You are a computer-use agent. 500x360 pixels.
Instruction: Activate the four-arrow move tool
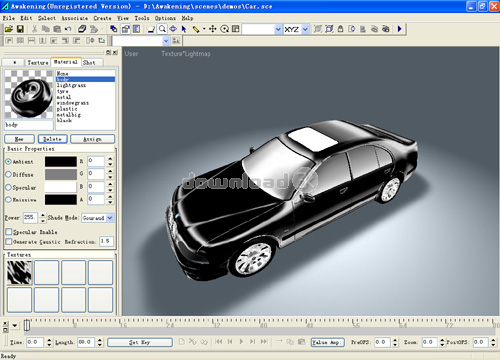click(x=213, y=29)
